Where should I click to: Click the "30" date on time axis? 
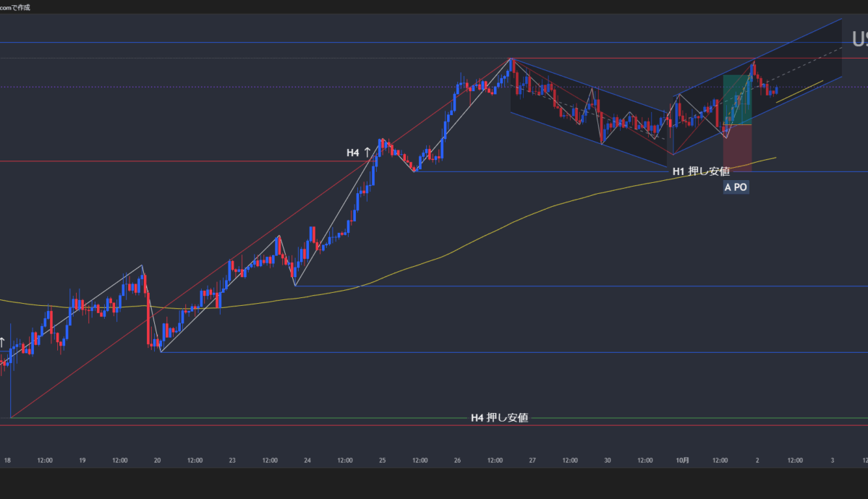[x=607, y=460]
